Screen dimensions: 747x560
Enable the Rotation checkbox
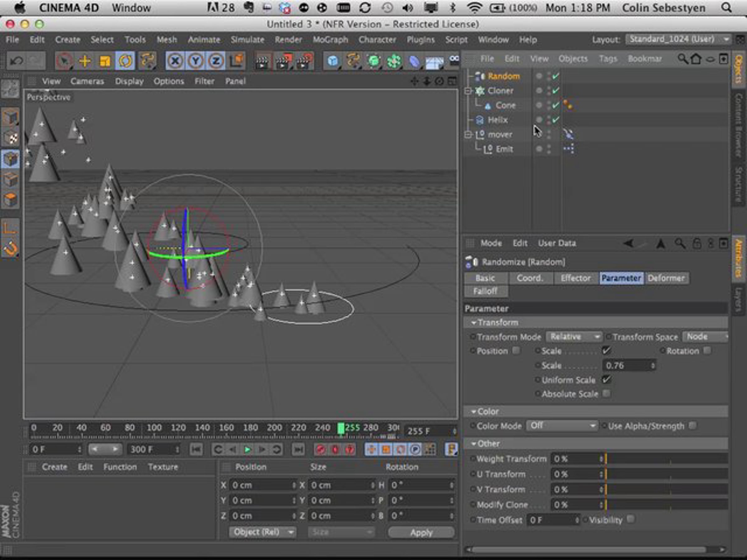[707, 350]
